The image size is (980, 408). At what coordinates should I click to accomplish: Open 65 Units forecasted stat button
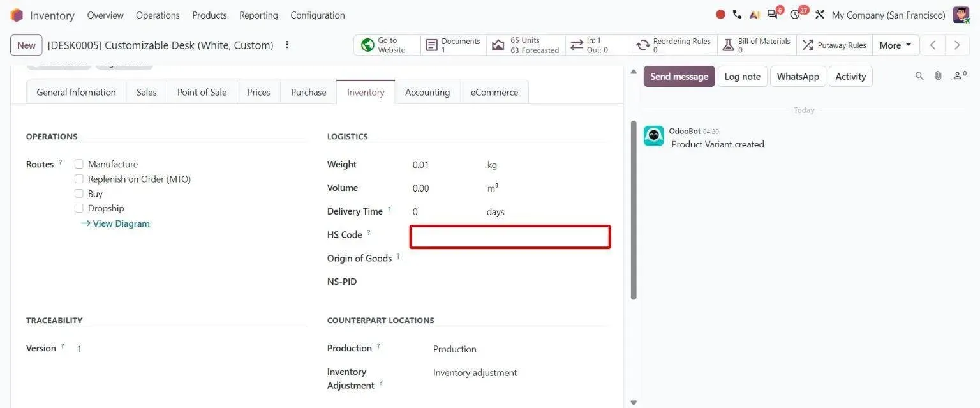[x=526, y=45]
